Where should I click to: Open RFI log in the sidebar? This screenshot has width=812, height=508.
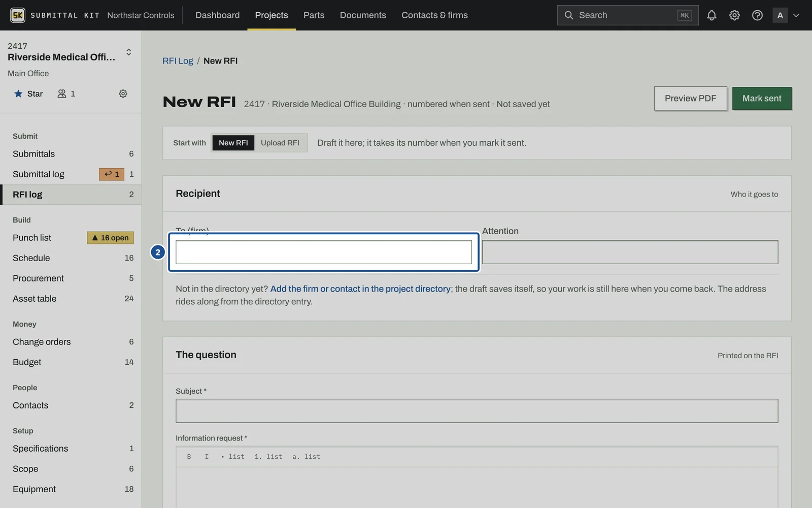click(x=71, y=195)
